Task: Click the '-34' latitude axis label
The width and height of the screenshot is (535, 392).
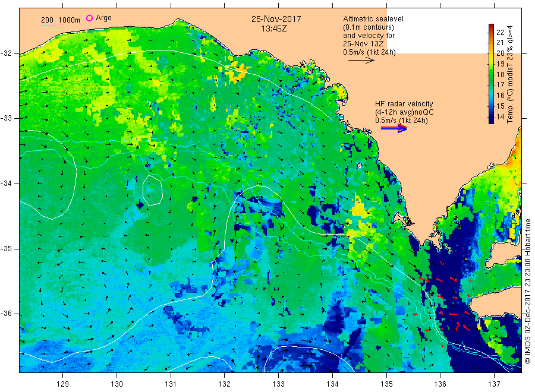Action: click(x=6, y=184)
